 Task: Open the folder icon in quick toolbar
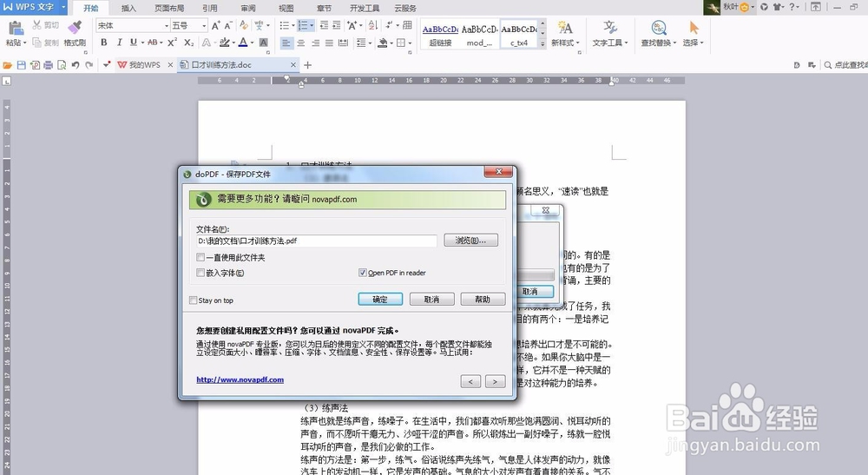[x=7, y=65]
